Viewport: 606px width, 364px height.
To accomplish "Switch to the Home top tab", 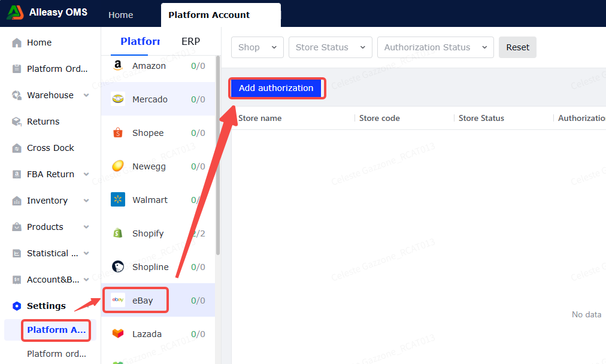I will click(x=120, y=15).
